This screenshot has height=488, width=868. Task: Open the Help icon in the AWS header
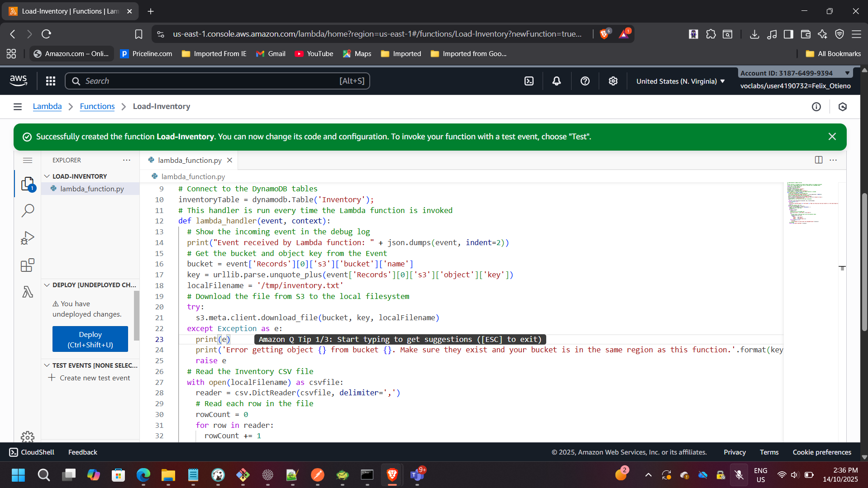[x=585, y=81]
